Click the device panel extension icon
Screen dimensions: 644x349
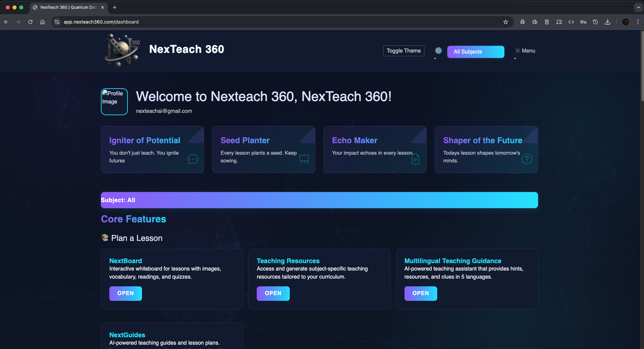[x=559, y=22]
